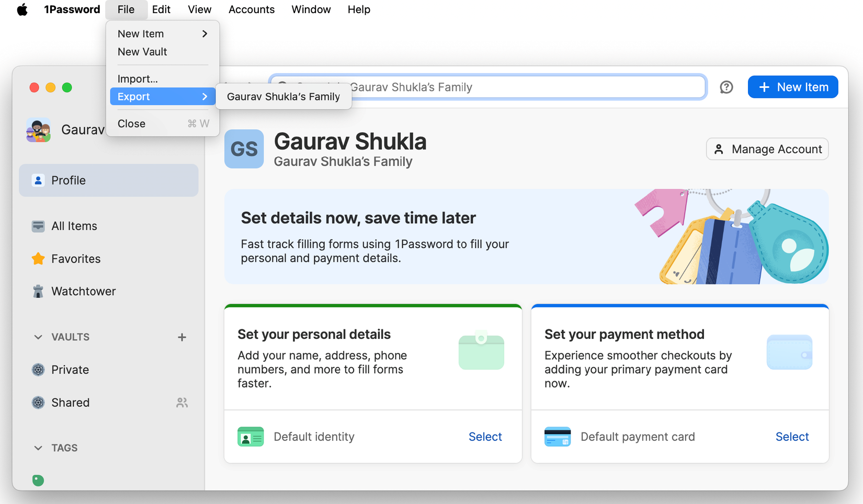Image resolution: width=863 pixels, height=504 pixels.
Task: Click the help question mark icon
Action: pos(726,87)
